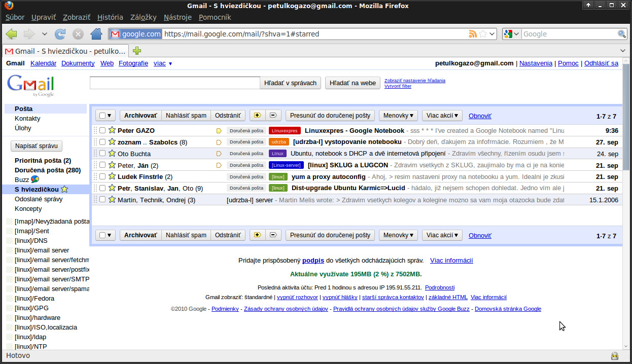The height and width of the screenshot is (364, 632).
Task: Select the Ludek Finstrle message checkbox
Action: [102, 176]
